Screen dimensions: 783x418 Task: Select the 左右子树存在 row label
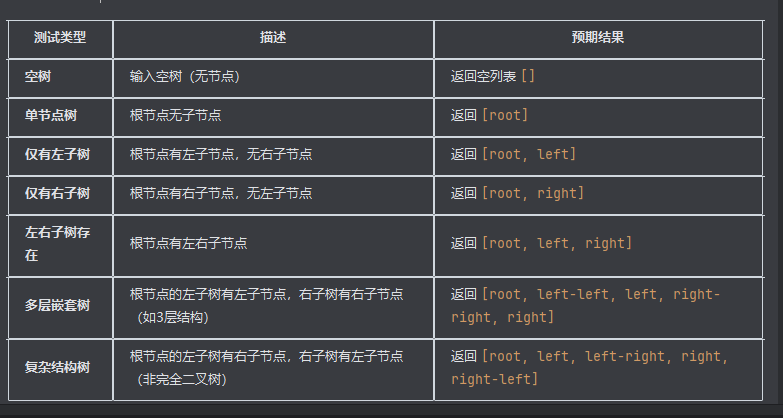[58, 243]
